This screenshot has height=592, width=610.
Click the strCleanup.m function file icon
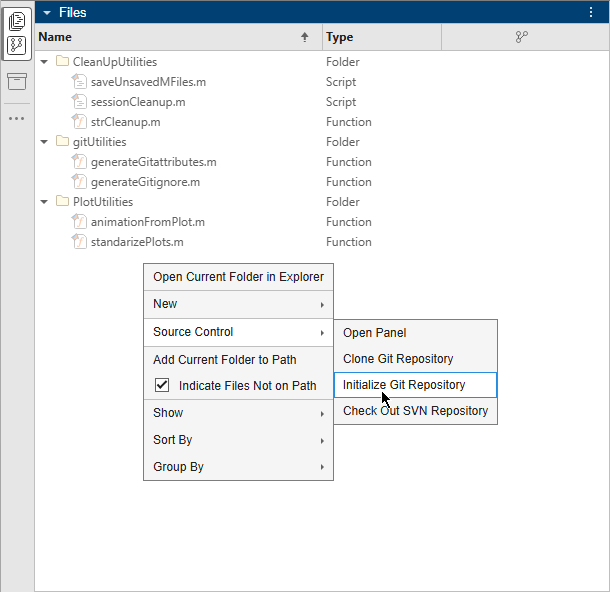tap(79, 121)
